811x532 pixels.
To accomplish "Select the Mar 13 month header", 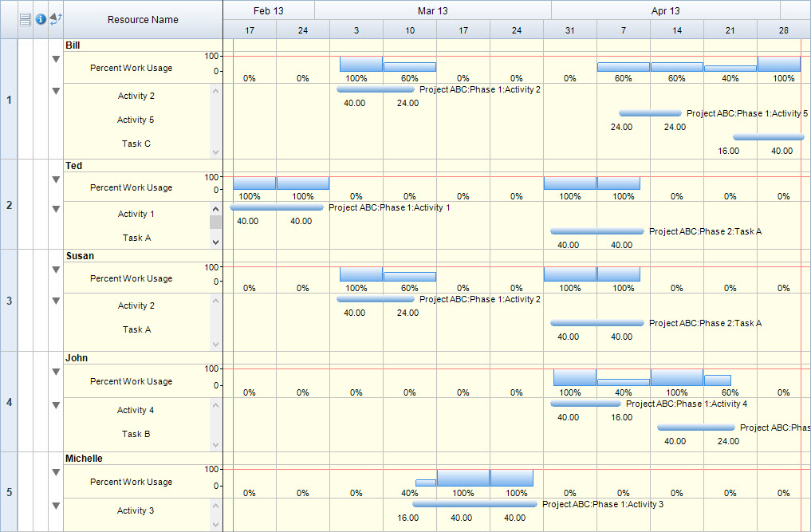I will point(432,10).
